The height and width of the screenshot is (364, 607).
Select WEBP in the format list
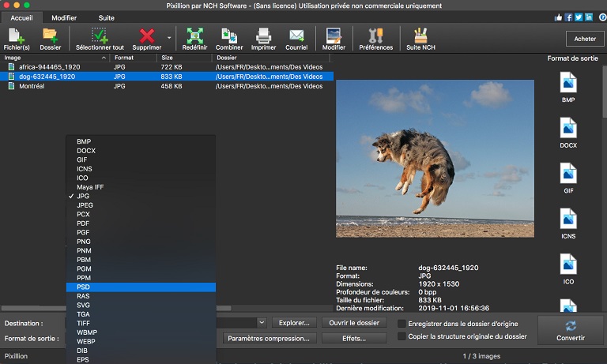coord(141,342)
